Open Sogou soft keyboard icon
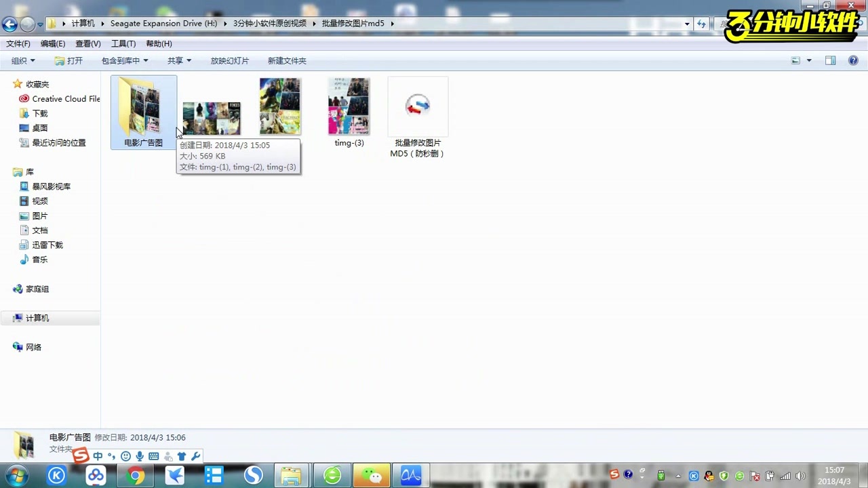Viewport: 868px width, 488px height. pyautogui.click(x=154, y=456)
